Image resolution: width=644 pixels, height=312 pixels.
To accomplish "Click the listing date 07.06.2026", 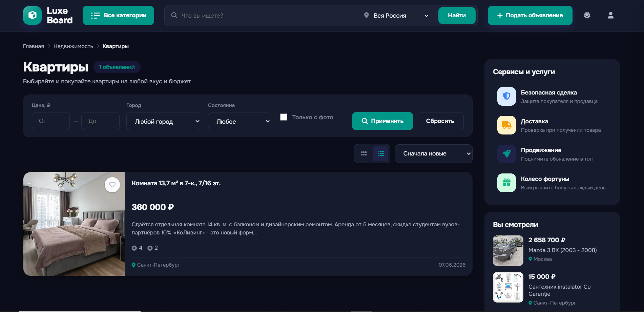I will tap(452, 265).
